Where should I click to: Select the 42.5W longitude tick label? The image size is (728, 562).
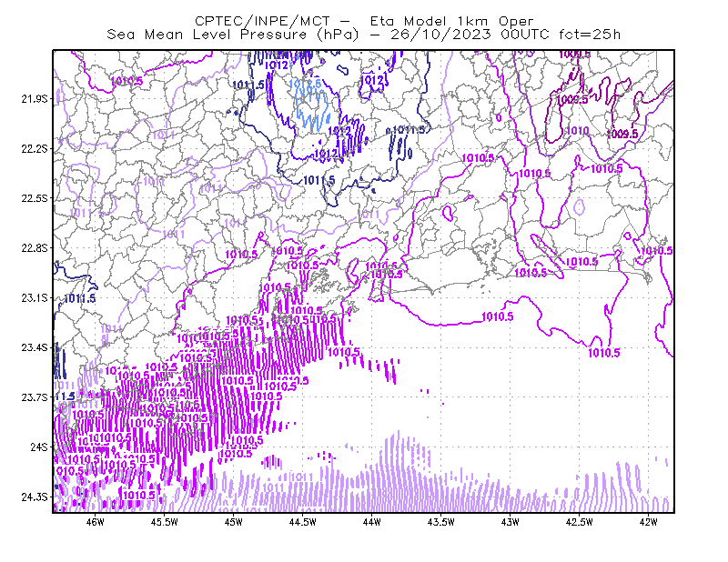[x=579, y=522]
